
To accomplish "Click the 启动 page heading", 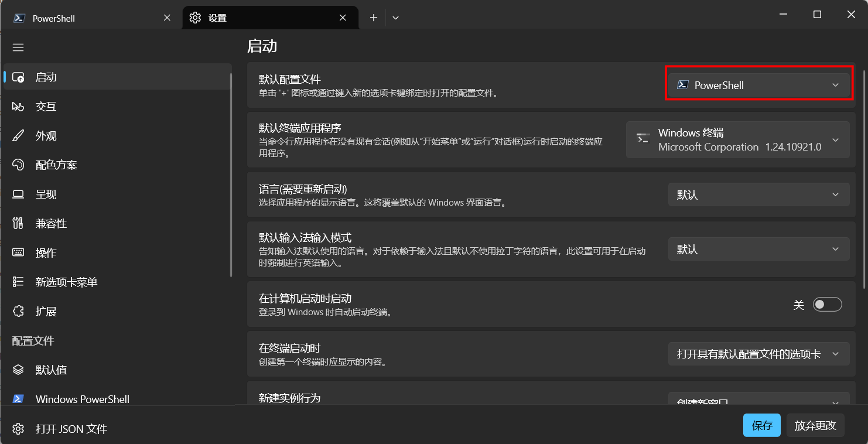I will pyautogui.click(x=262, y=46).
